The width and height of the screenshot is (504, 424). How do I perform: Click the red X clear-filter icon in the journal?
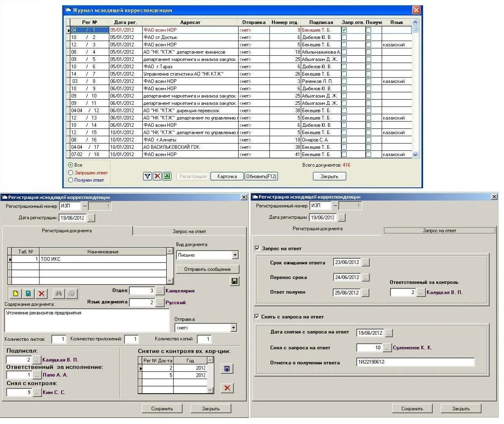(x=157, y=176)
